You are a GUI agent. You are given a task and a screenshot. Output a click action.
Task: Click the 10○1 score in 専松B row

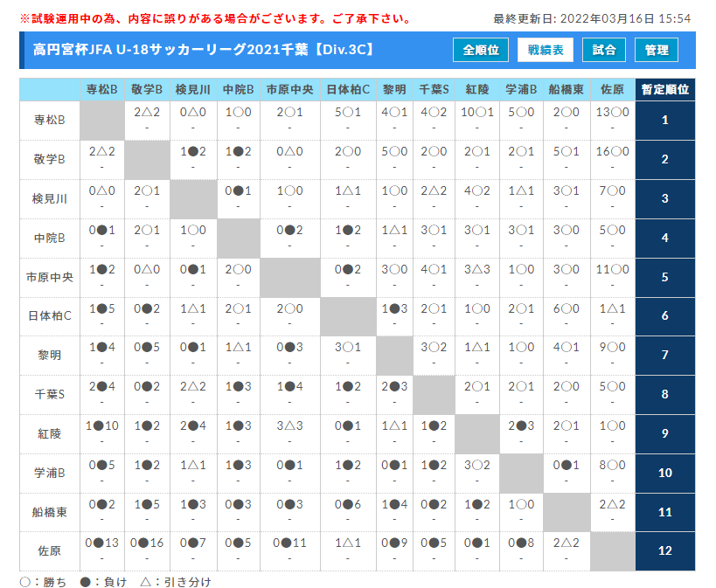477,113
